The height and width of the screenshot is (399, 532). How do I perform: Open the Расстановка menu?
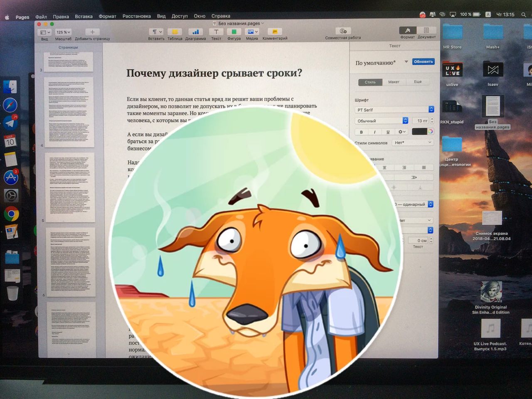136,16
